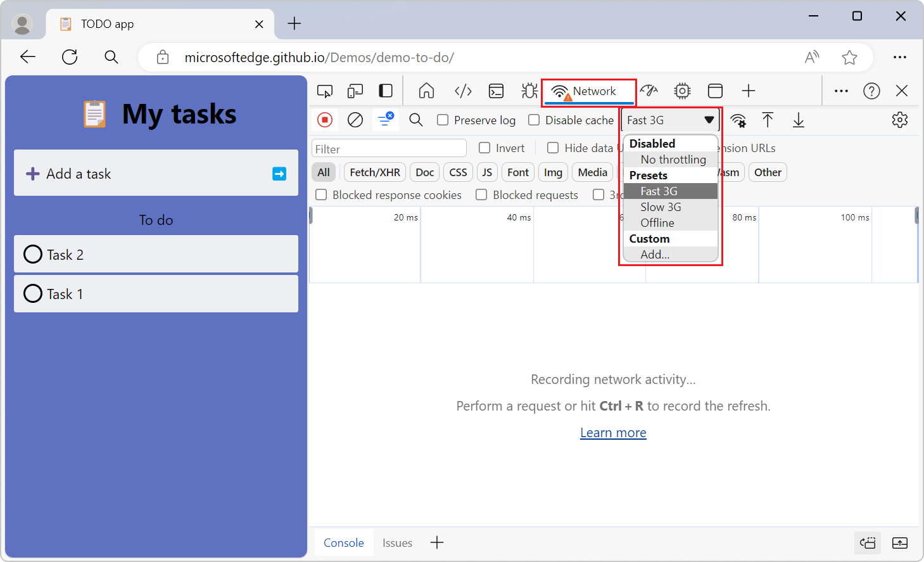924x562 pixels.
Task: Click browser refresh button
Action: pyautogui.click(x=70, y=57)
